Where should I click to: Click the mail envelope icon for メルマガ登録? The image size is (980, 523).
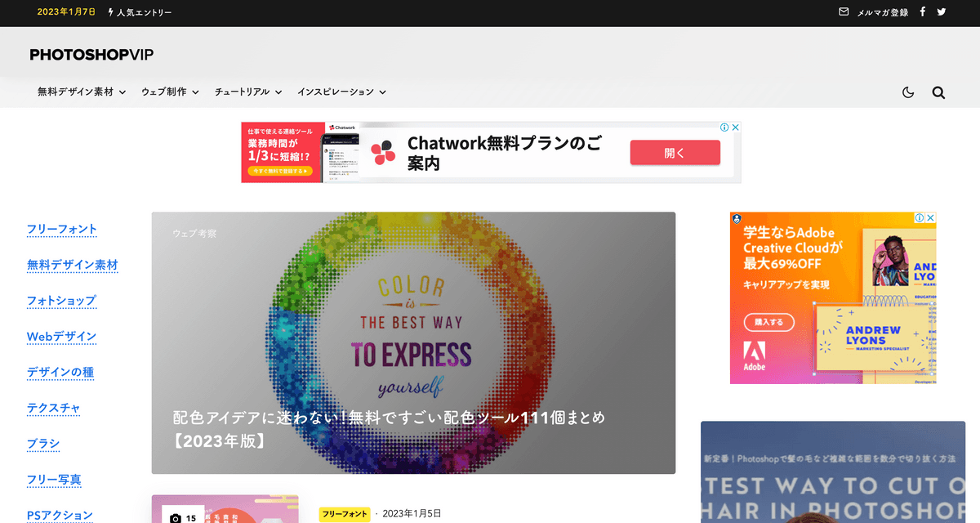click(x=844, y=12)
